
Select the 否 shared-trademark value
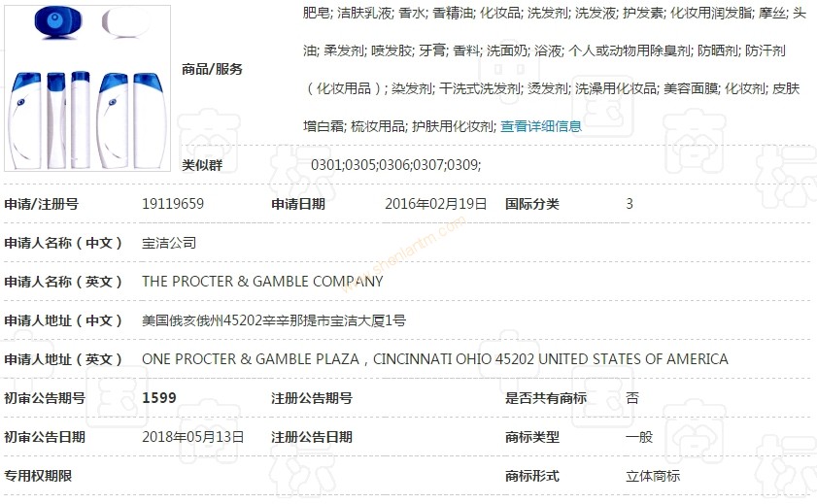point(632,398)
